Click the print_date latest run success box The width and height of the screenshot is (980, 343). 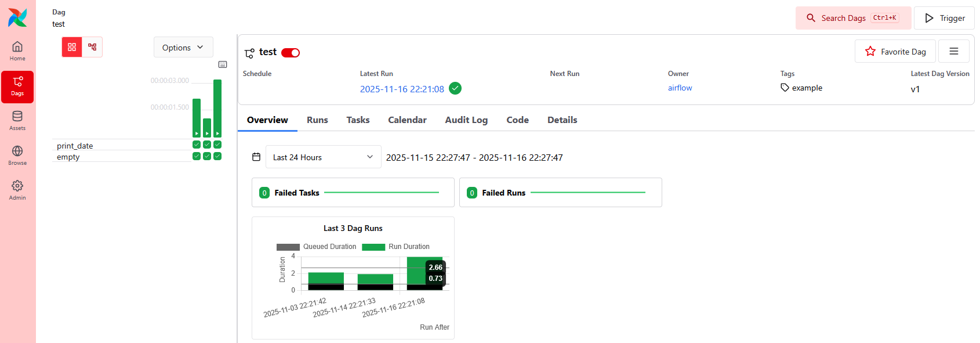point(217,145)
